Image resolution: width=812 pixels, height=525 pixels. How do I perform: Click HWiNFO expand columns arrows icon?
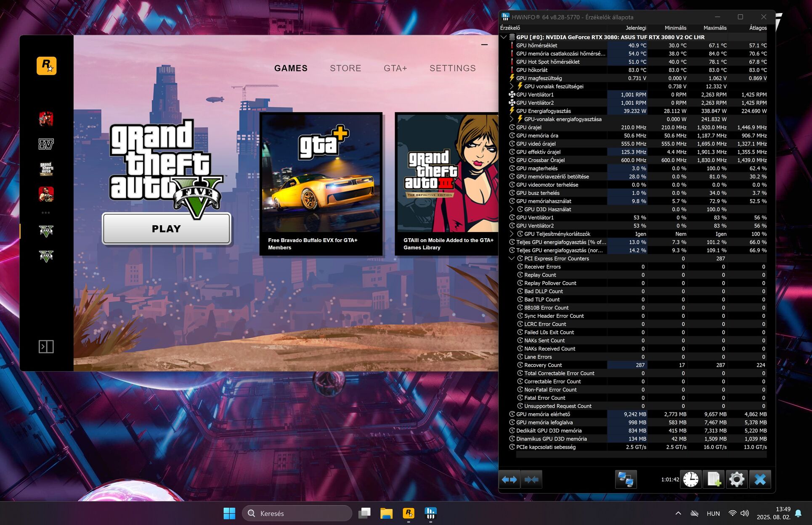[x=509, y=480]
